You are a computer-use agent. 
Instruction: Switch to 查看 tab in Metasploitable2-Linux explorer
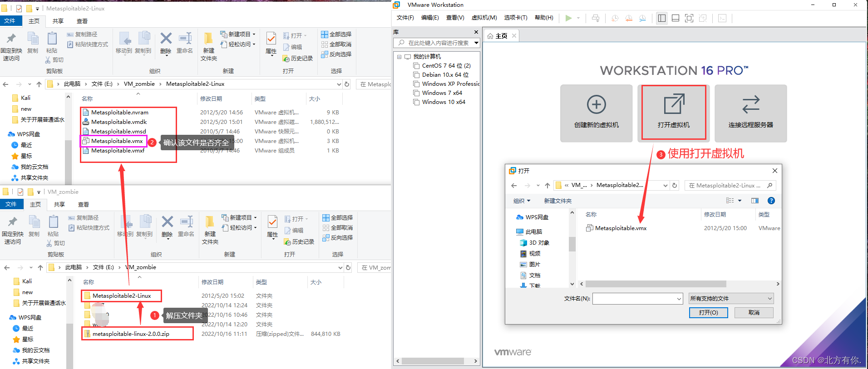tap(82, 21)
